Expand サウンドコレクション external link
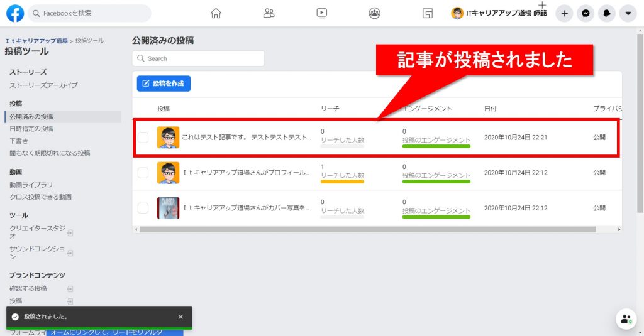Viewport: 644px width, 336px height. [70, 253]
